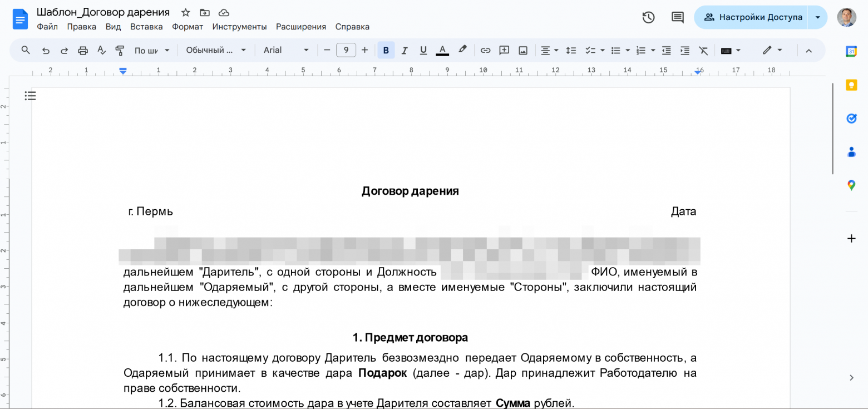Open the Правка menu
The height and width of the screenshot is (409, 868).
pyautogui.click(x=82, y=27)
